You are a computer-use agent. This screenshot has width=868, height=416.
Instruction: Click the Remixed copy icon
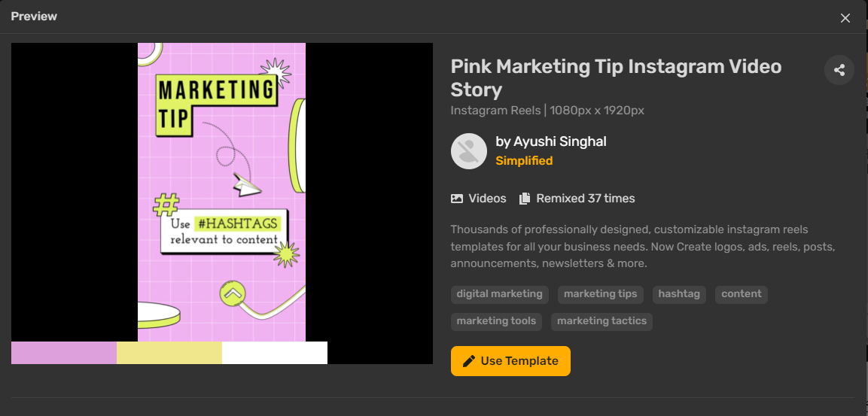(524, 199)
